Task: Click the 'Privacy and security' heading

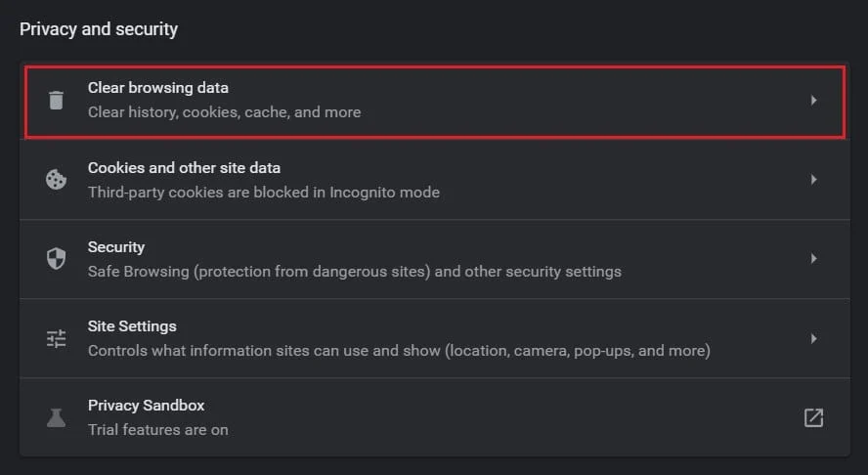Action: point(99,29)
